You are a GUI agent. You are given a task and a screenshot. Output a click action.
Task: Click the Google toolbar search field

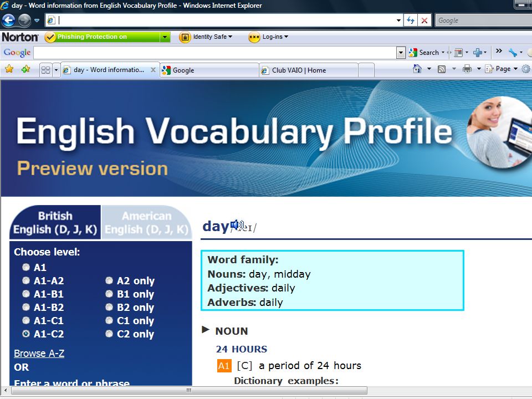(215, 53)
